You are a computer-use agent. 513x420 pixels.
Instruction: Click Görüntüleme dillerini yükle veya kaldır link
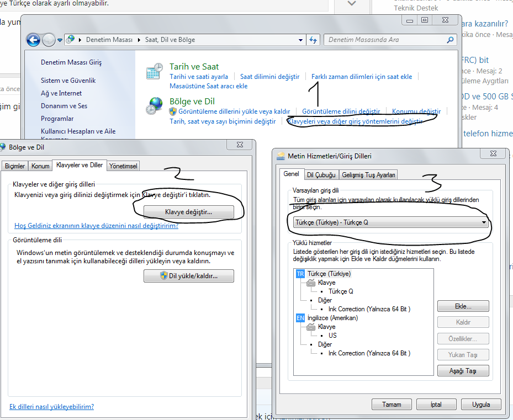click(x=234, y=111)
